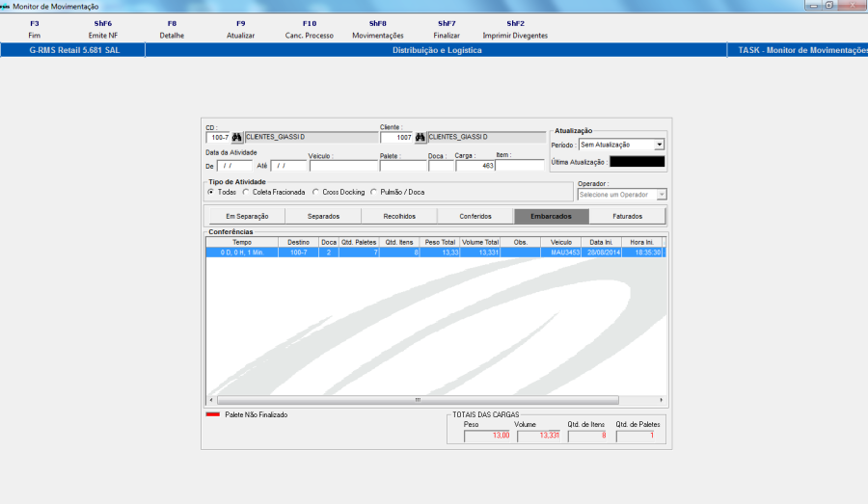Click the F8 Detalhe button
This screenshot has width=868, height=504.
(172, 29)
